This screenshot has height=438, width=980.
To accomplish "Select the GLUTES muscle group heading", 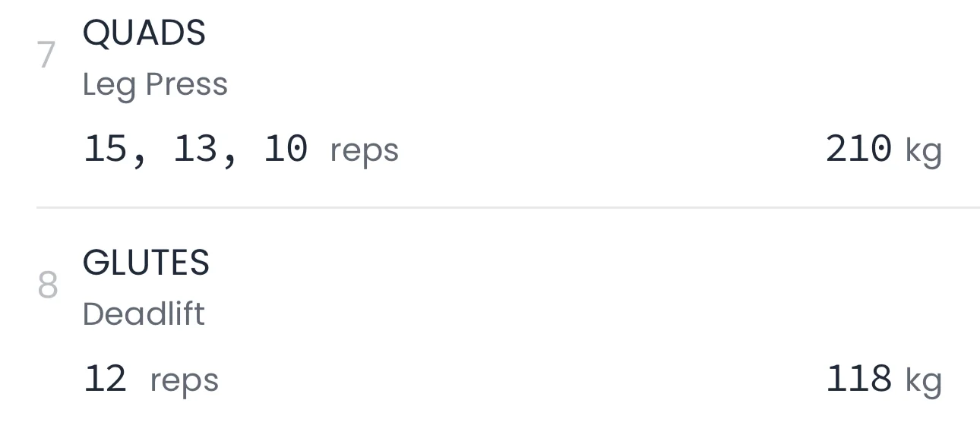I will (146, 263).
